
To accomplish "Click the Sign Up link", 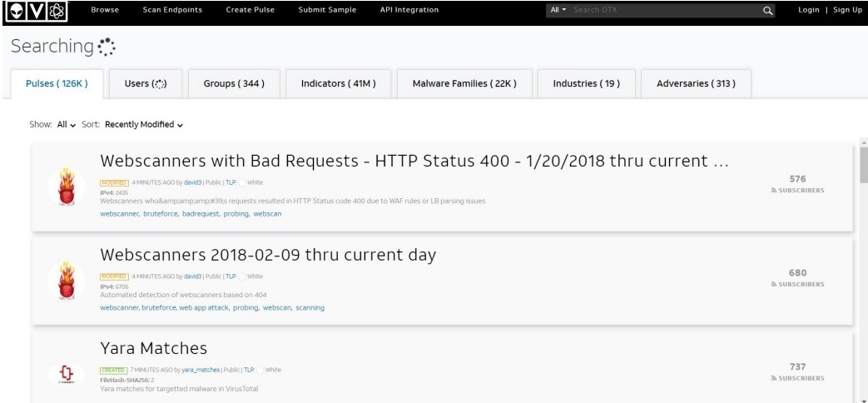I will pyautogui.click(x=847, y=10).
